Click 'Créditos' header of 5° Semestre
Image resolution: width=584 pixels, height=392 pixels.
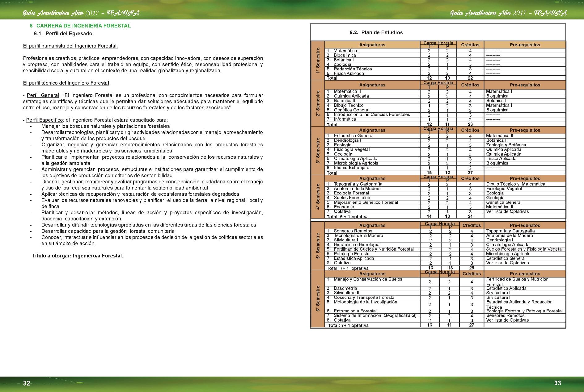click(x=472, y=226)
